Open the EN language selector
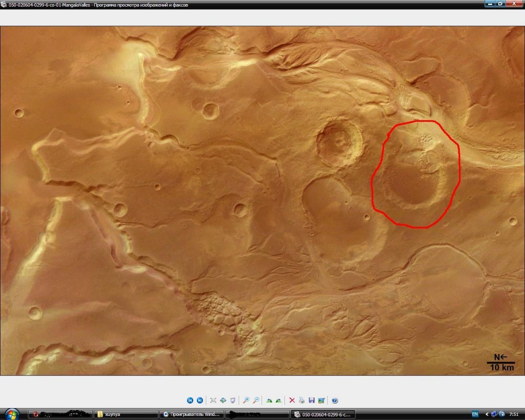The image size is (525, 420). click(475, 414)
